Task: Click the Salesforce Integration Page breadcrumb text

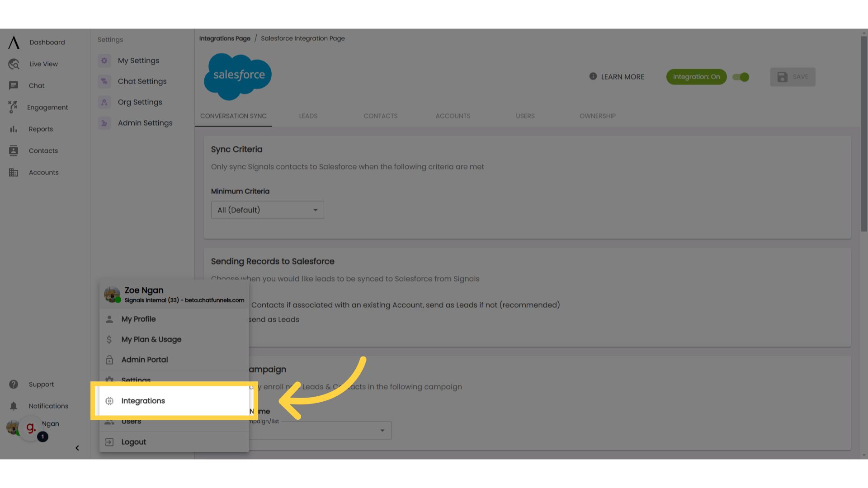Action: pos(302,38)
